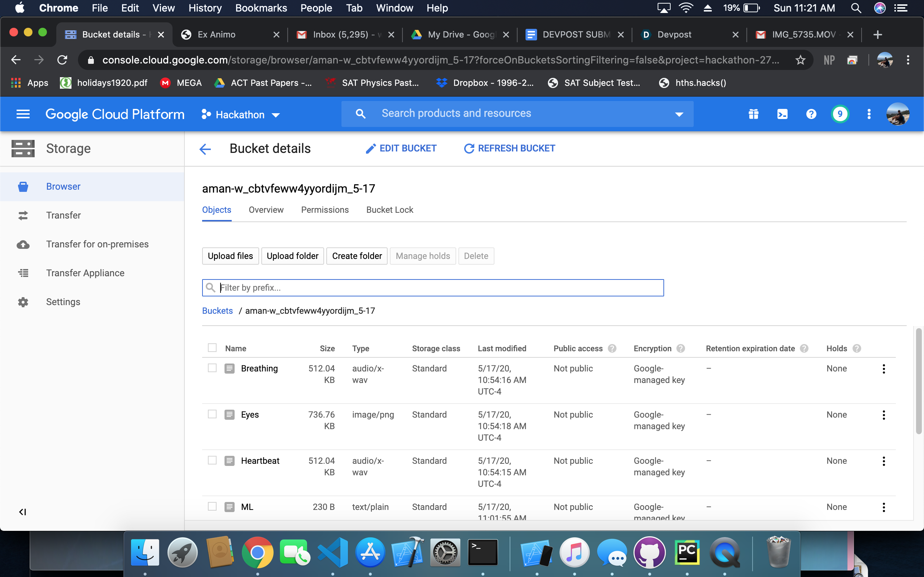This screenshot has height=577, width=924.
Task: Switch to the Permissions tab
Action: (324, 210)
